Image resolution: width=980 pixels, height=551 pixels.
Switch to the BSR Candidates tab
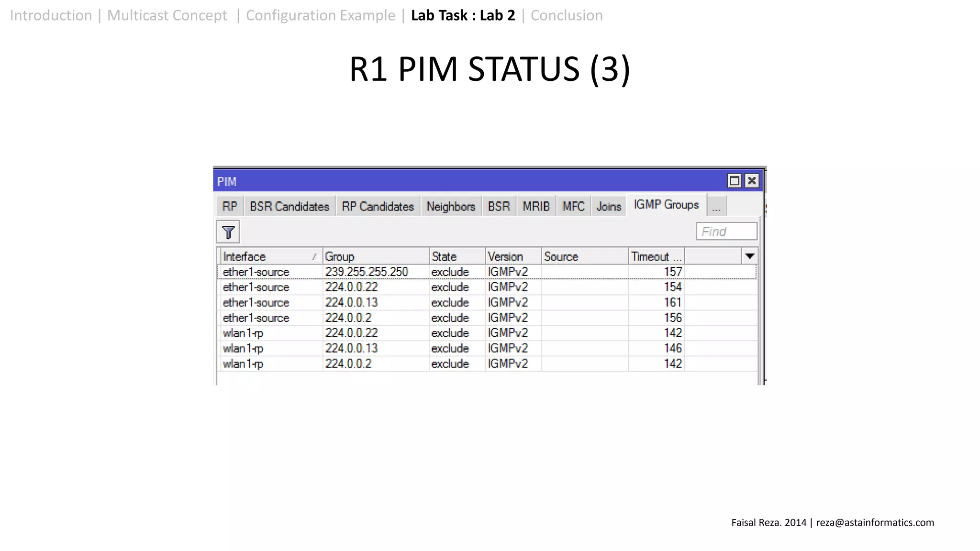(290, 207)
